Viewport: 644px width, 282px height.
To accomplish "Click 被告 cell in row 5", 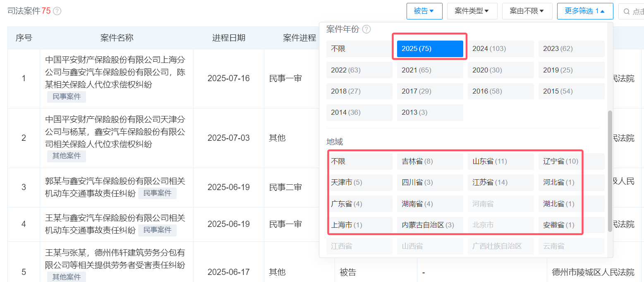I will (x=348, y=272).
